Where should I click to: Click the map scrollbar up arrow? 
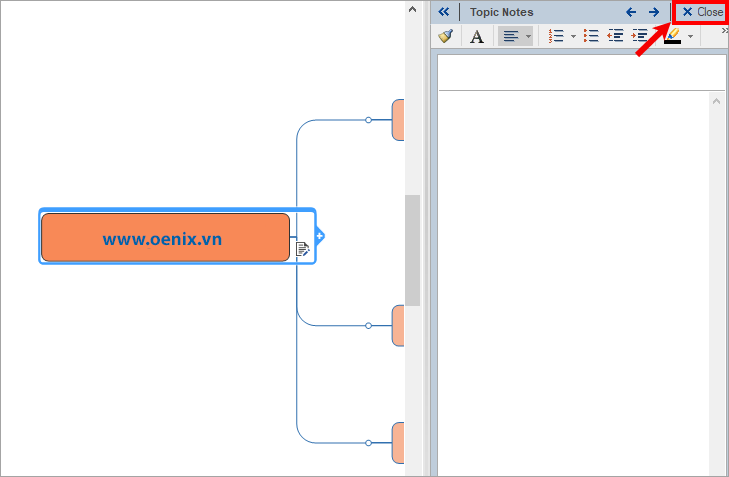tap(412, 9)
